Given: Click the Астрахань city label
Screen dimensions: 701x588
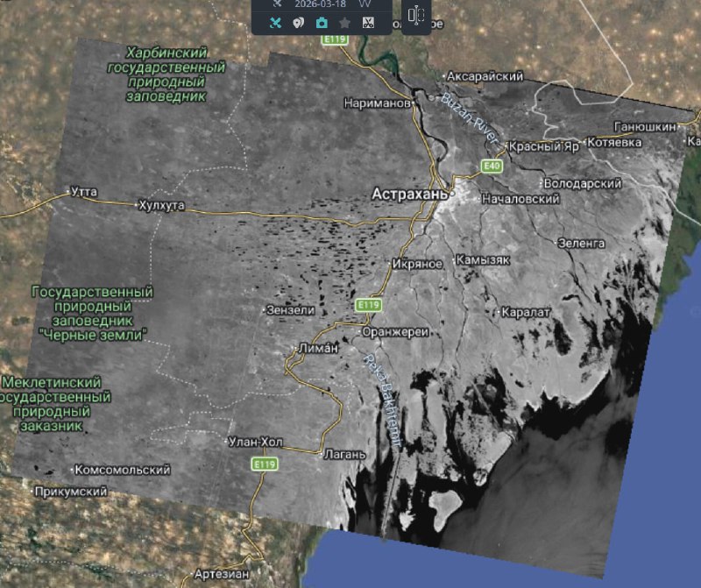Looking at the screenshot, I should 410,193.
